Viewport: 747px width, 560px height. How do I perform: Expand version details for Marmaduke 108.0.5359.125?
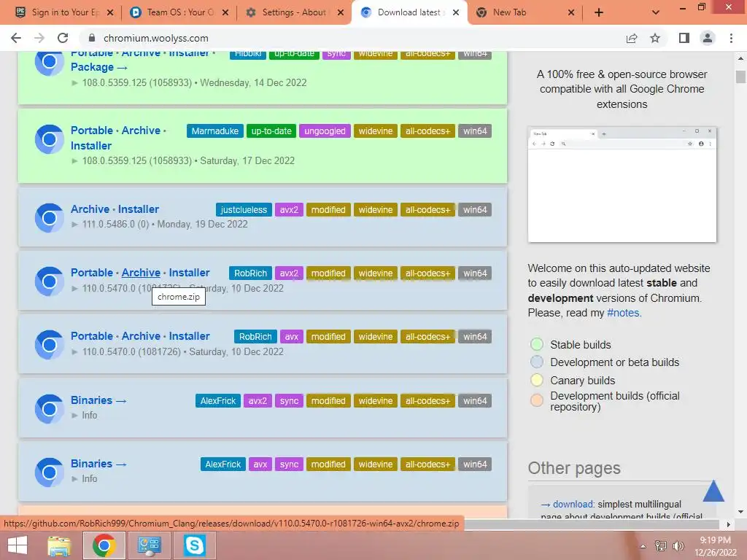click(74, 161)
